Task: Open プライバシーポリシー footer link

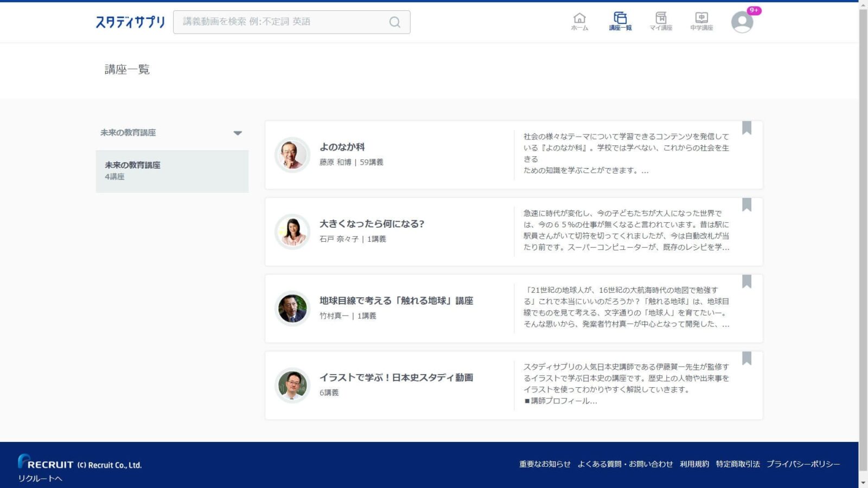Action: click(803, 464)
